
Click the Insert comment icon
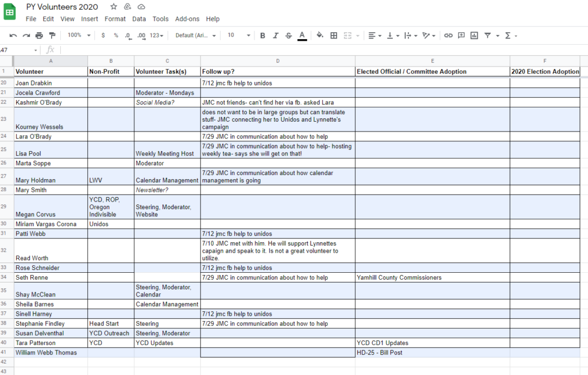tap(461, 36)
